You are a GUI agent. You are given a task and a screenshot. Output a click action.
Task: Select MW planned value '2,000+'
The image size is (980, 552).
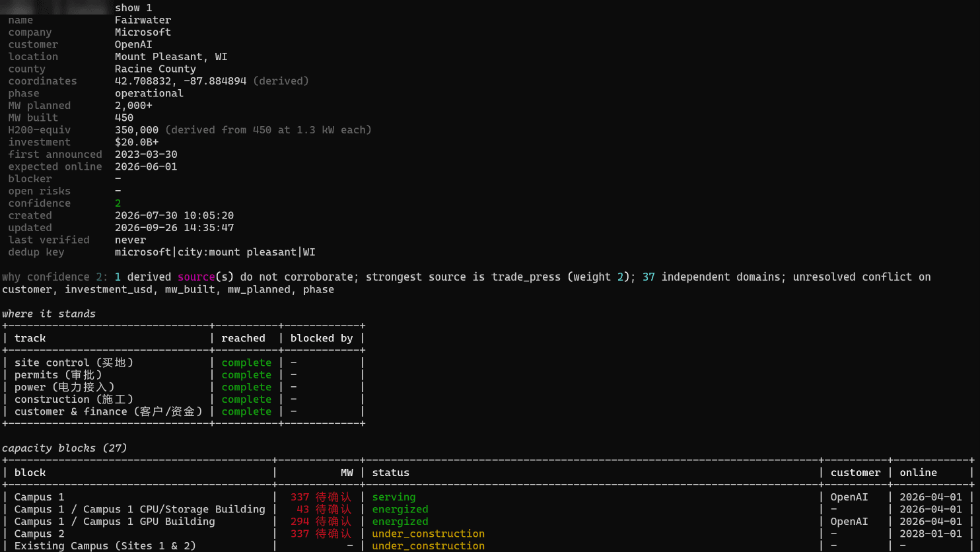pyautogui.click(x=133, y=106)
